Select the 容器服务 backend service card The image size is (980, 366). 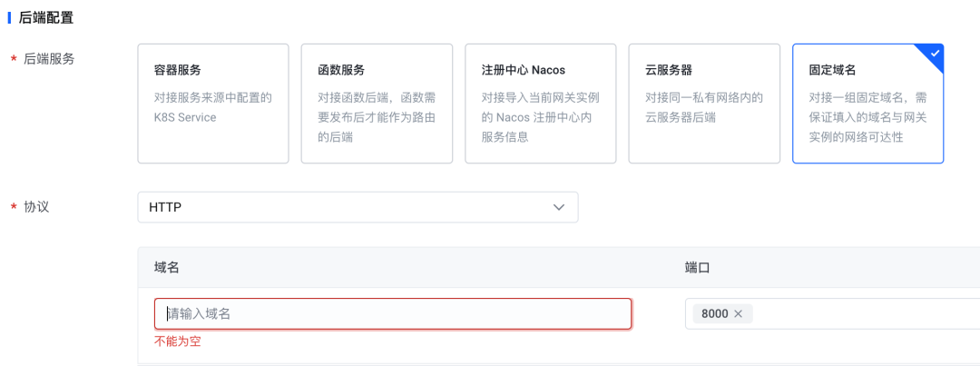click(x=213, y=103)
